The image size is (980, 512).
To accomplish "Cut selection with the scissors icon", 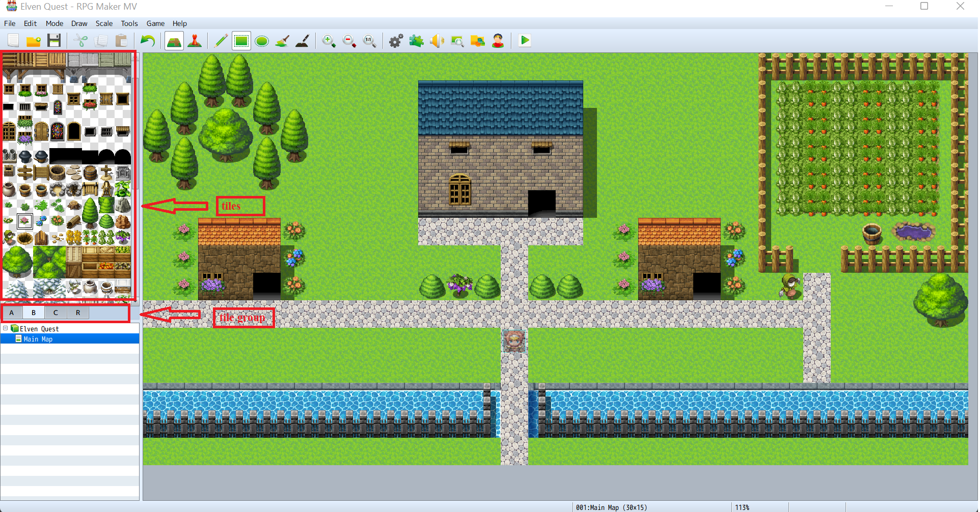I will click(x=80, y=41).
